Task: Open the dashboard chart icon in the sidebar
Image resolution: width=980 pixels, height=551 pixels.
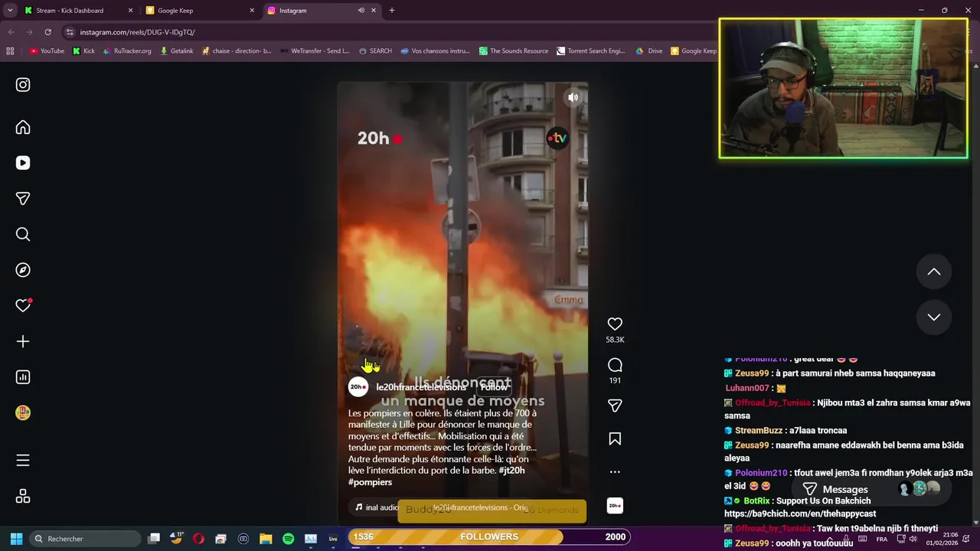Action: pos(23,377)
